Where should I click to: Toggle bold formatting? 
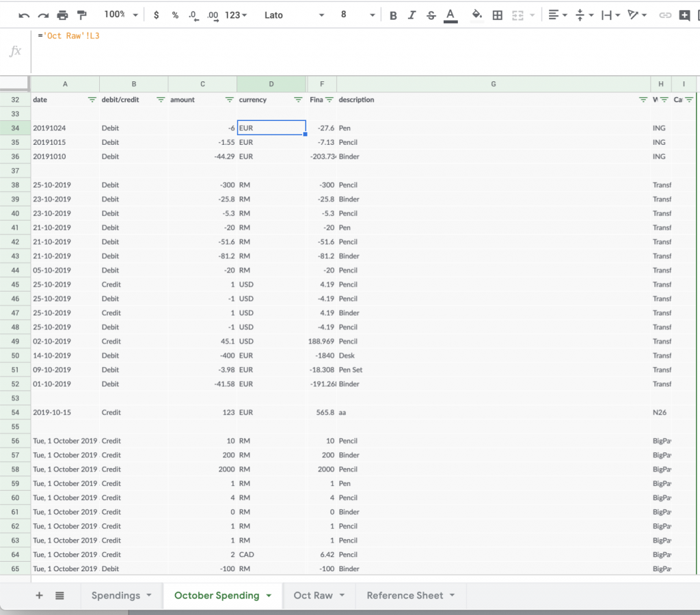click(x=393, y=16)
